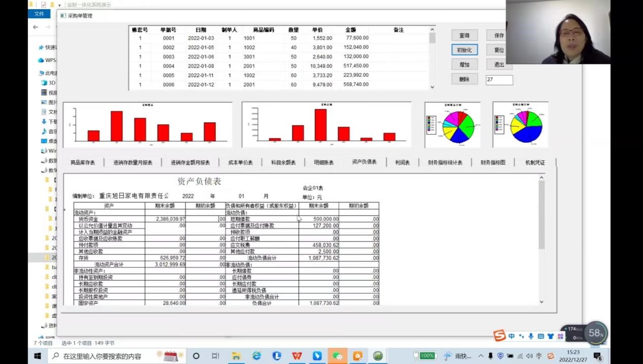Click the Task View taskbar icon
This screenshot has width=643, height=364.
pos(215,356)
